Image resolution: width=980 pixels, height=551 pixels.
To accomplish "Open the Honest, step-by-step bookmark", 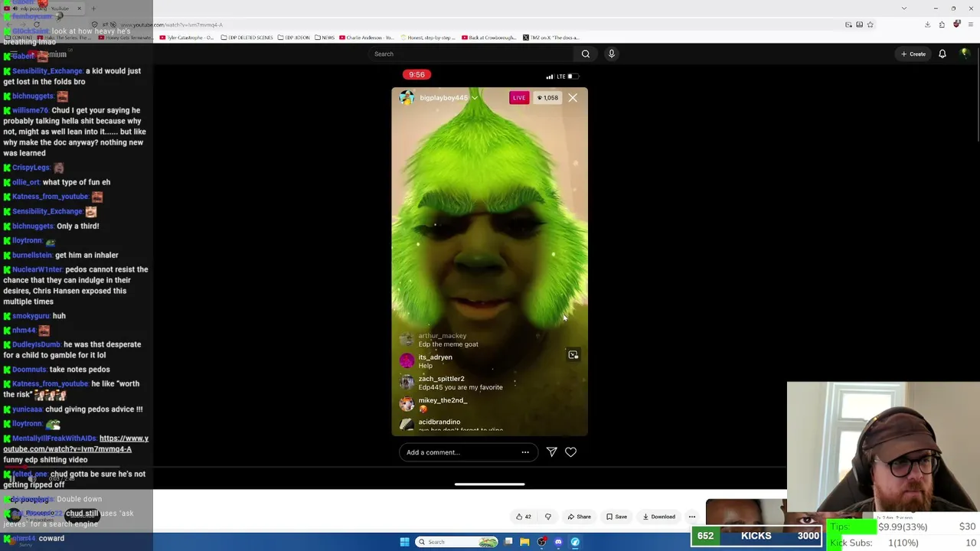I will click(x=426, y=37).
